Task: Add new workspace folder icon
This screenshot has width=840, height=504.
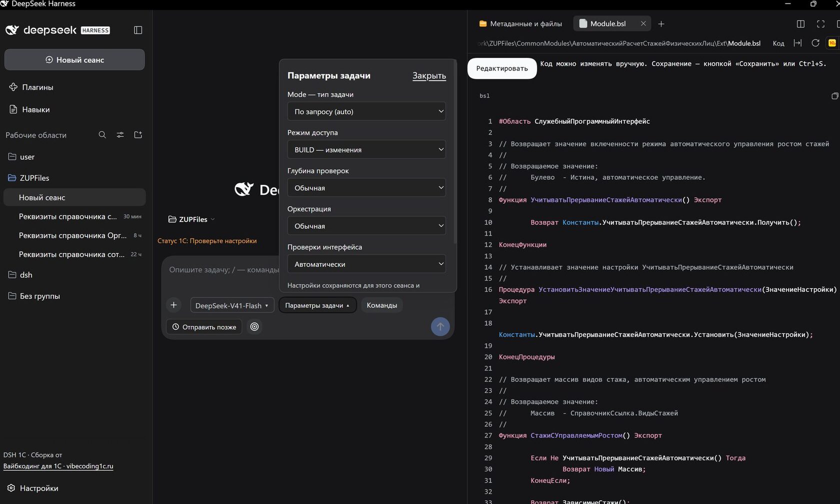Action: pos(138,135)
